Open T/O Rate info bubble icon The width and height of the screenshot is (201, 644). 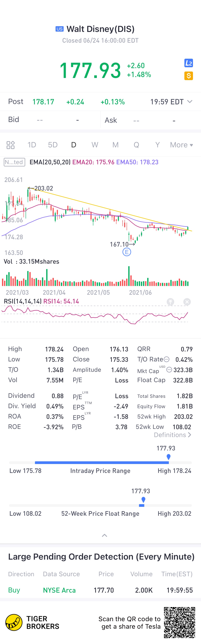167,359
